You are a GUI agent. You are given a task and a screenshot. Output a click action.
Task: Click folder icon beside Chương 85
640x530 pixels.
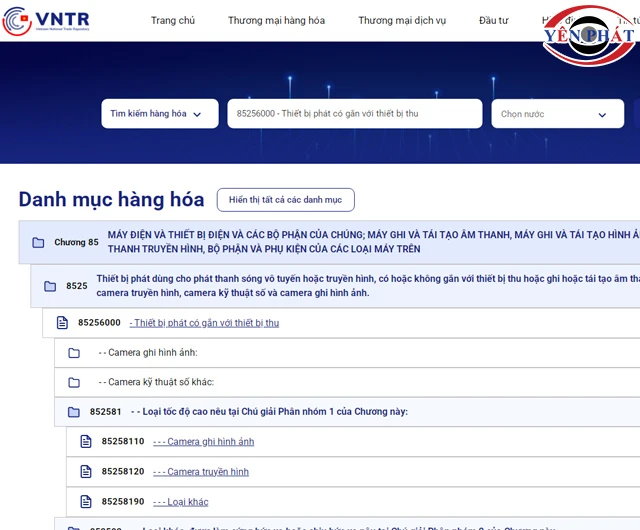[38, 242]
